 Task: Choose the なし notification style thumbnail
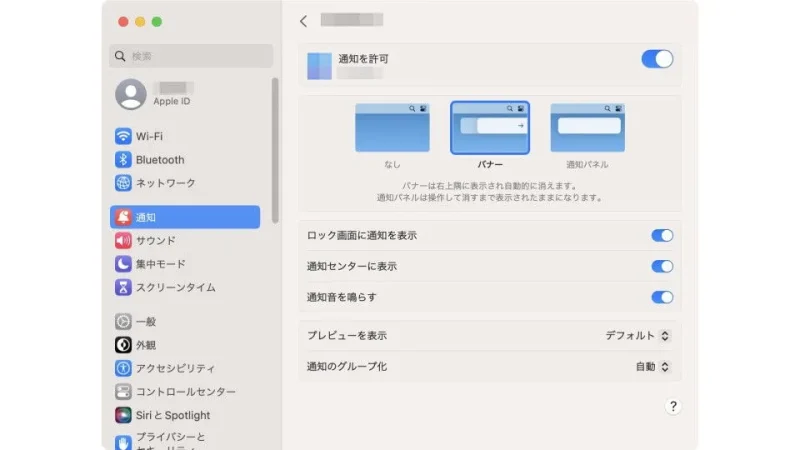[392, 128]
